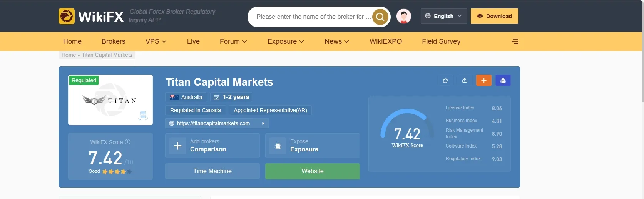644x199 pixels.
Task: Open the user avatar profile
Action: click(404, 16)
